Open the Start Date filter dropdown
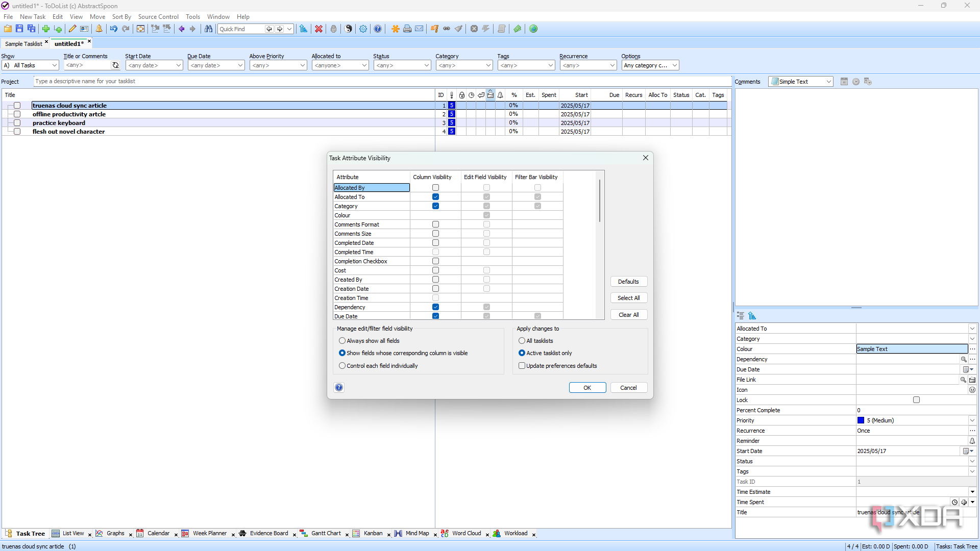 [x=154, y=65]
